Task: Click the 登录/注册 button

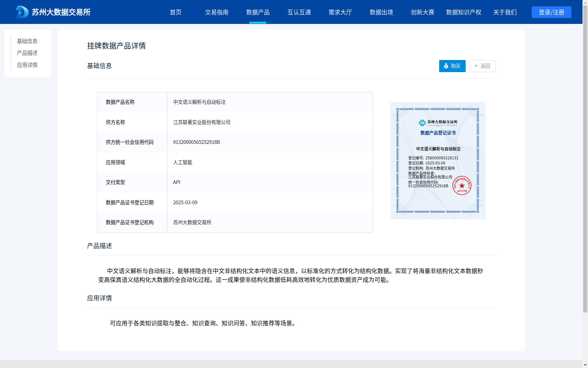Action: coord(551,12)
